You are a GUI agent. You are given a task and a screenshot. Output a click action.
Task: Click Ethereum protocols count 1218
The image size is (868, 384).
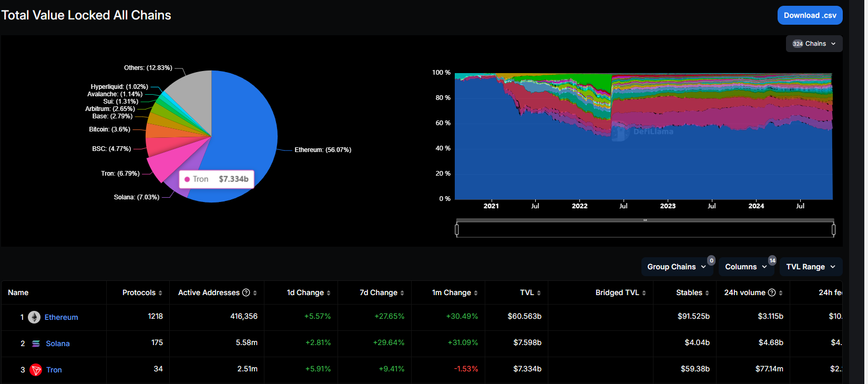[156, 316]
